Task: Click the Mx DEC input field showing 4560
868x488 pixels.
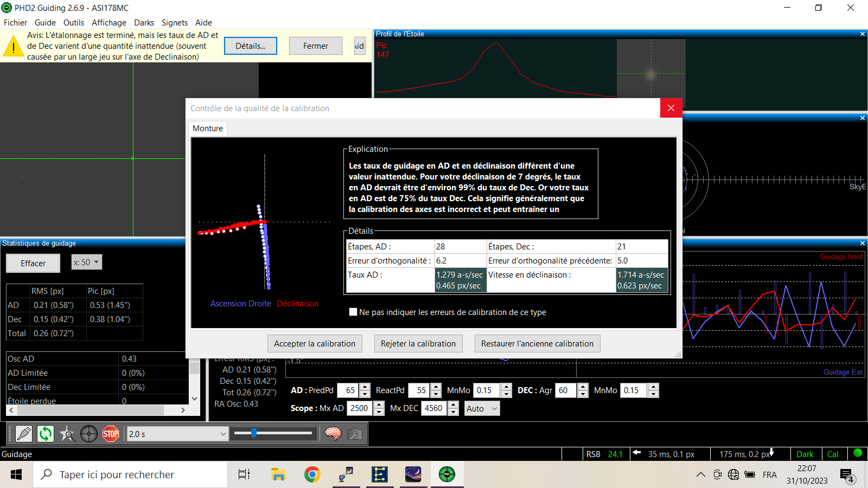Action: (435, 408)
